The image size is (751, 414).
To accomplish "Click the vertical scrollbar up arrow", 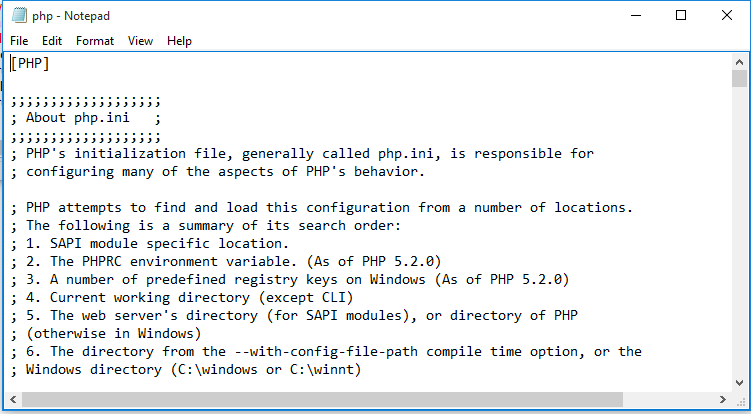I will (739, 62).
